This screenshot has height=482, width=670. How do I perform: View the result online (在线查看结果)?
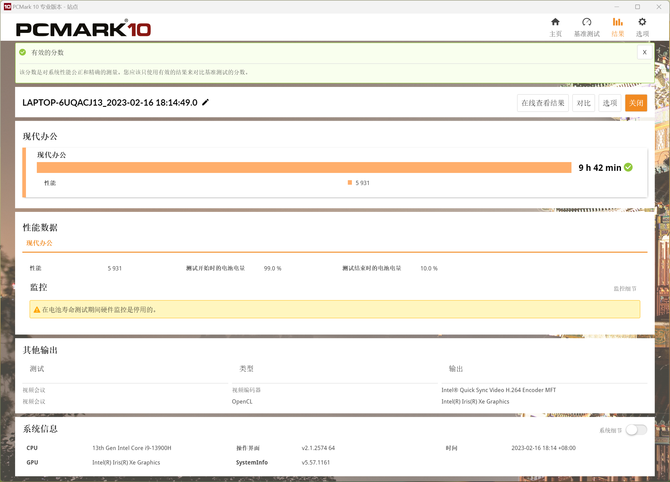(543, 103)
